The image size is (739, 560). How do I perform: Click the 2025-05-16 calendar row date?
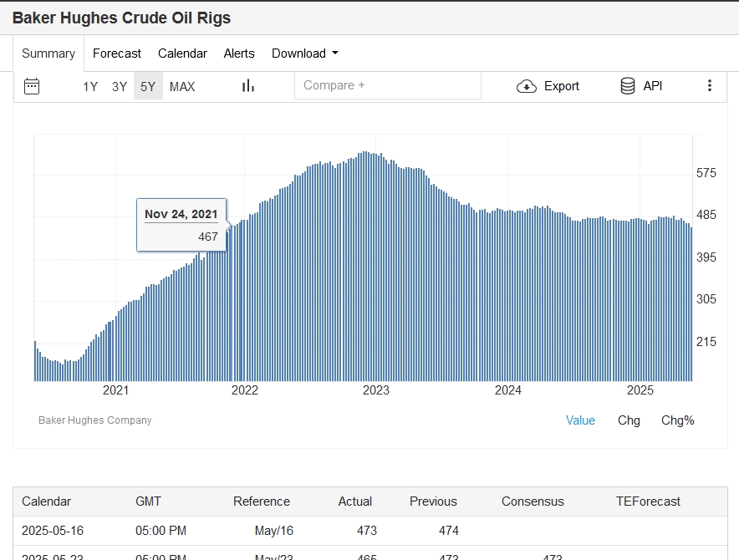[x=53, y=530]
